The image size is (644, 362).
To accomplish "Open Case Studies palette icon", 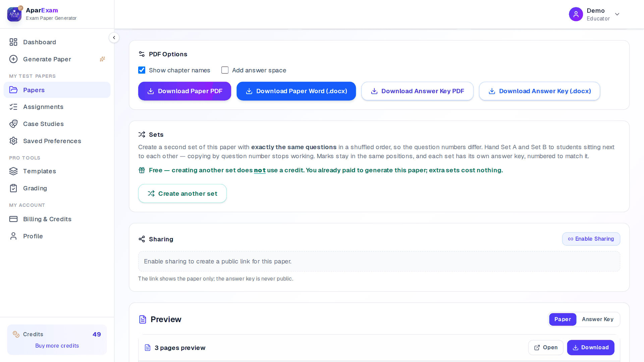I will click(x=13, y=124).
